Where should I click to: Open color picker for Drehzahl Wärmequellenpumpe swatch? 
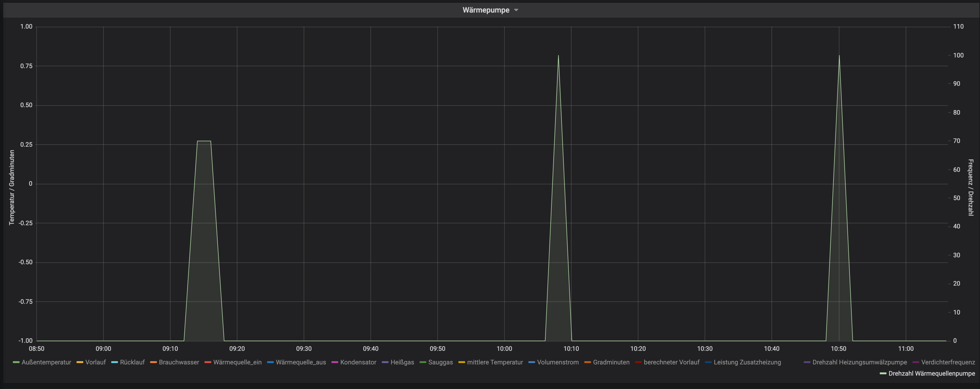(x=882, y=374)
